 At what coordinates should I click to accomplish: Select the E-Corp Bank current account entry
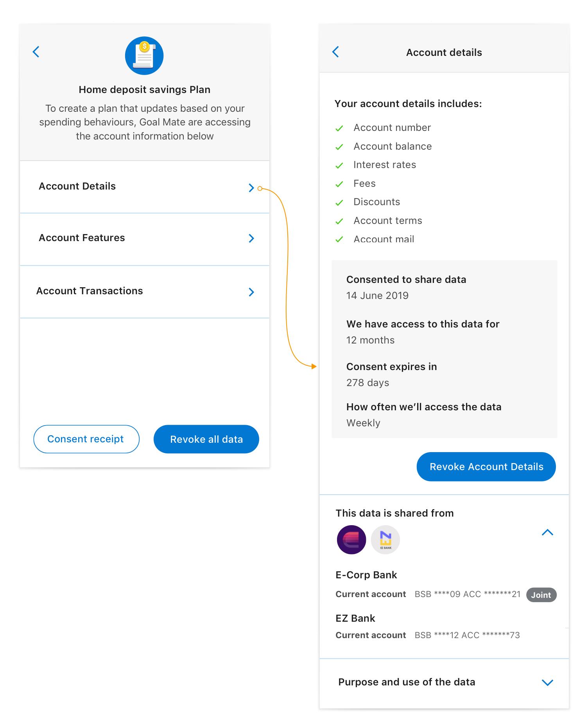pos(428,594)
